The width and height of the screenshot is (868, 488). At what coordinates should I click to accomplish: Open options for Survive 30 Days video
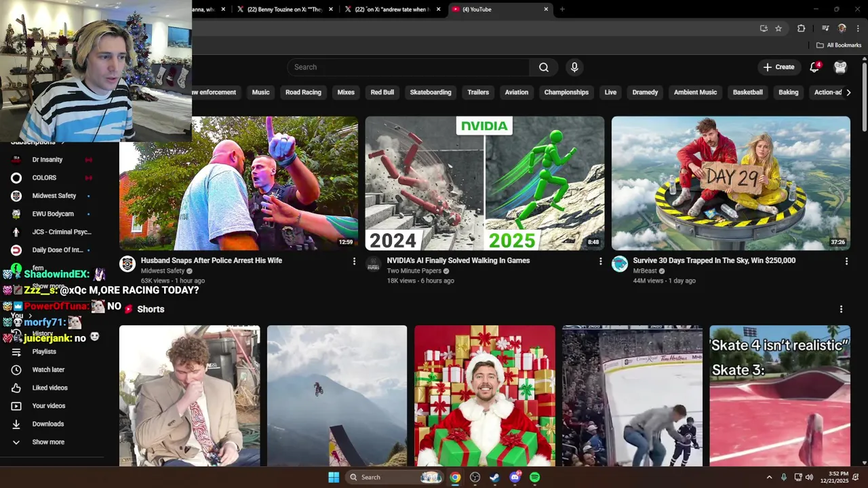coord(846,261)
